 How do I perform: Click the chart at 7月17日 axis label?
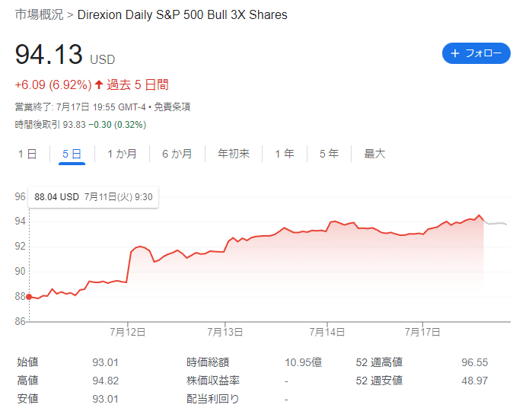click(x=422, y=332)
